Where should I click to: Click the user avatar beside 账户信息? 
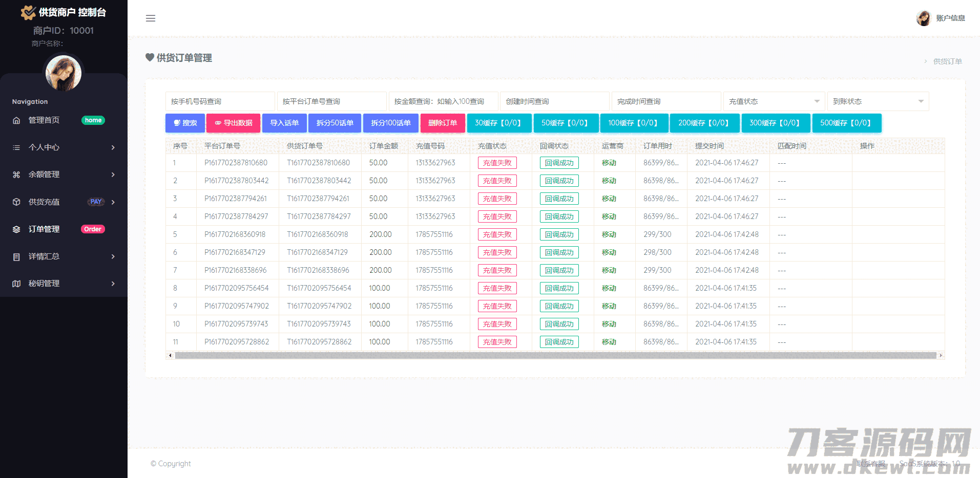924,18
